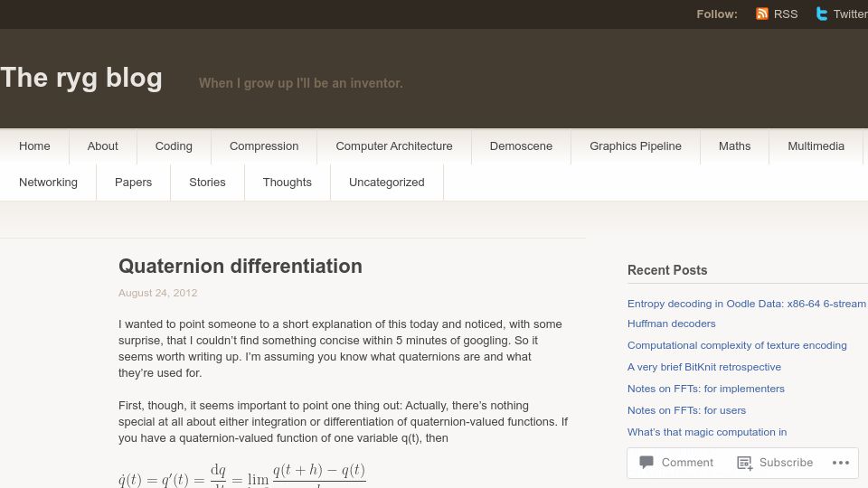Open the Computer Architecture category
The image size is (868, 488).
pyautogui.click(x=393, y=146)
